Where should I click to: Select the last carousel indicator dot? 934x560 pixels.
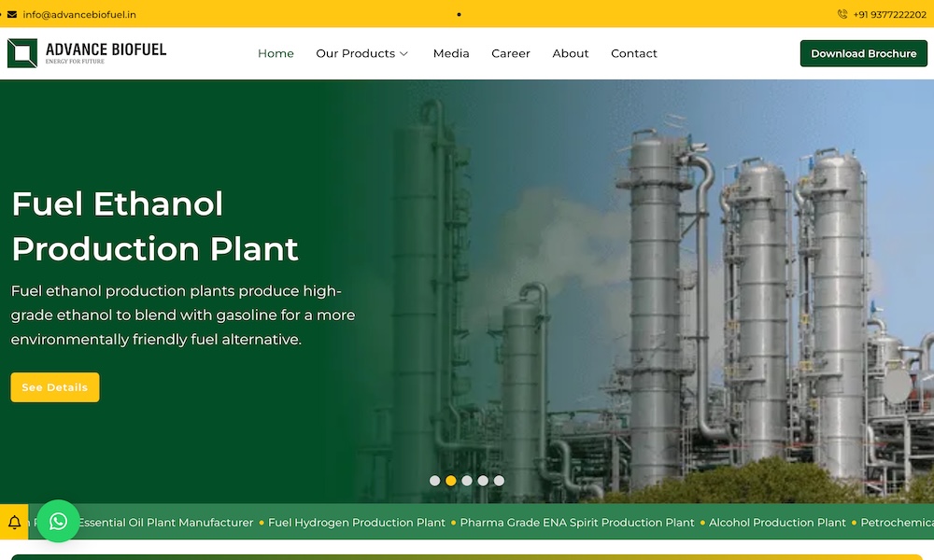coord(498,481)
